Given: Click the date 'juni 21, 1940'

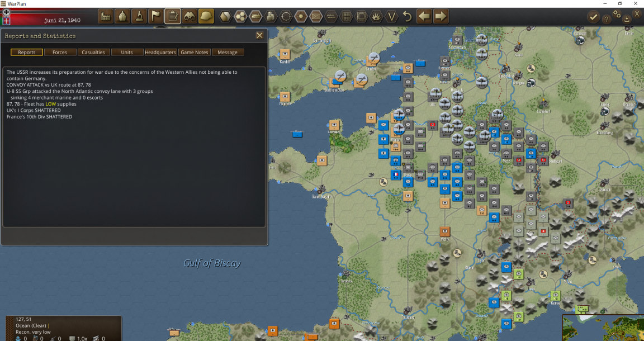Looking at the screenshot, I should click(x=63, y=20).
